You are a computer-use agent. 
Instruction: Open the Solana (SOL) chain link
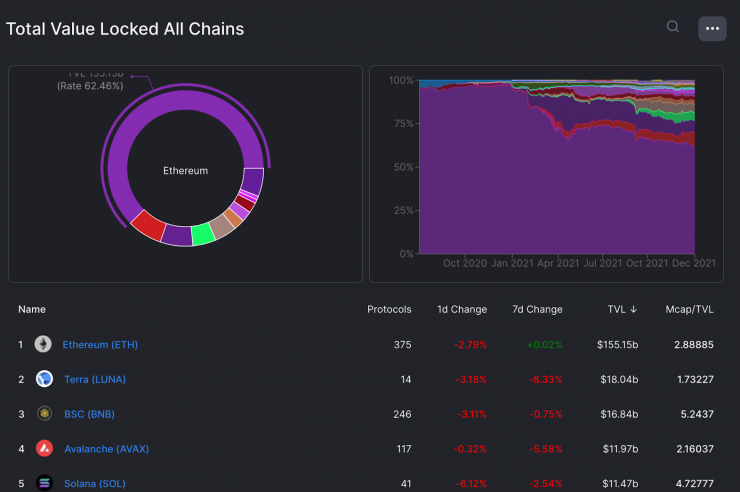[x=95, y=484]
